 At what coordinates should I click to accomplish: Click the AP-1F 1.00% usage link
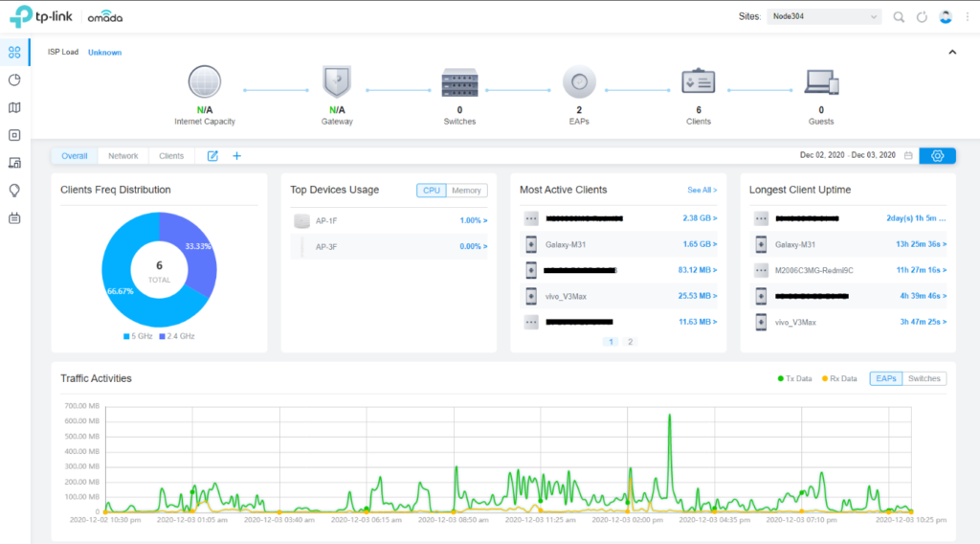pyautogui.click(x=473, y=221)
